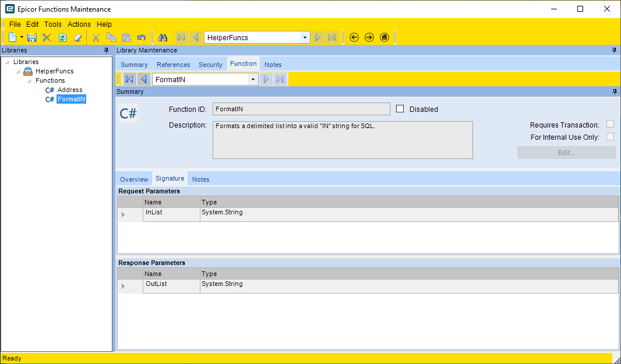The height and width of the screenshot is (364, 621).
Task: Go to first library record beside HelperFuncs
Action: [181, 37]
